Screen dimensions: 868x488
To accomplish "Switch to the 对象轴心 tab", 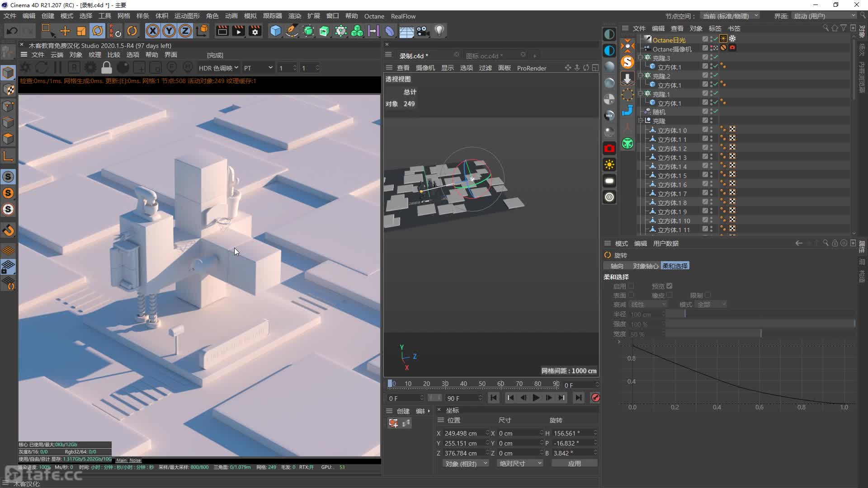I will 646,266.
